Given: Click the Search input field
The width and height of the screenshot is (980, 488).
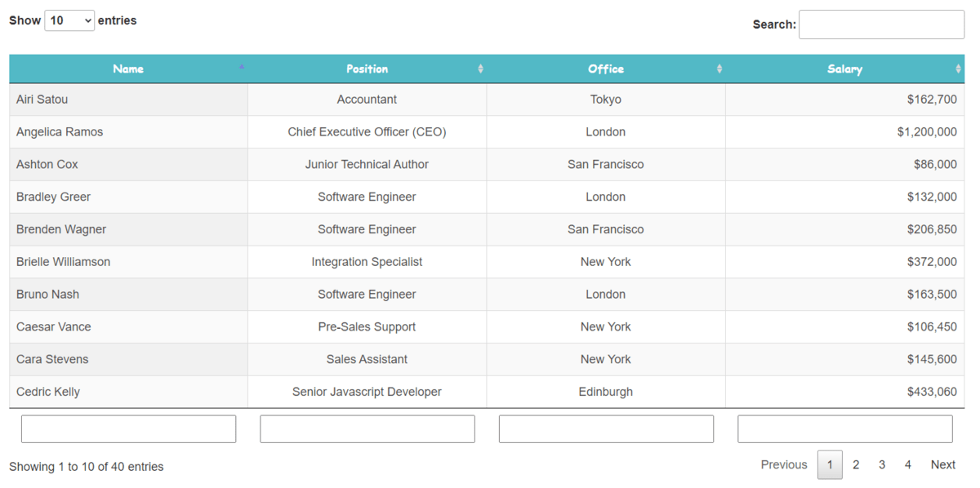Looking at the screenshot, I should pos(881,24).
